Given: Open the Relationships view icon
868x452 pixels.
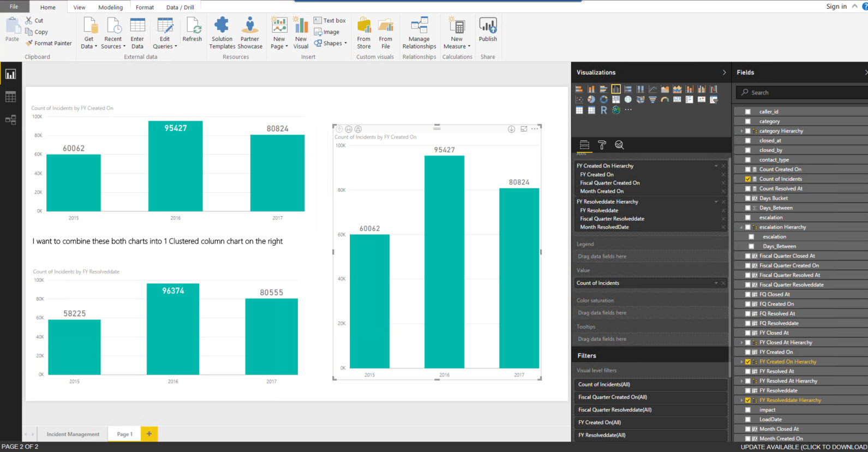Looking at the screenshot, I should pos(10,120).
